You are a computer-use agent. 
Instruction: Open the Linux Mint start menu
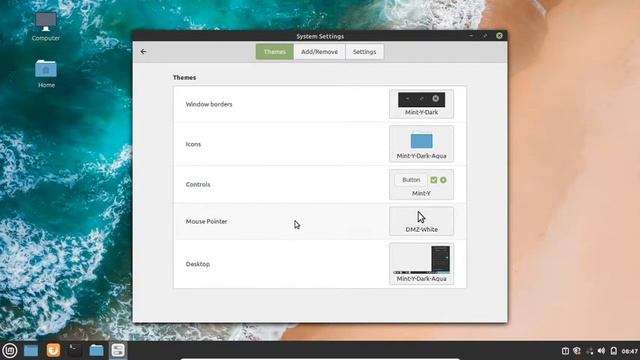[10, 351]
